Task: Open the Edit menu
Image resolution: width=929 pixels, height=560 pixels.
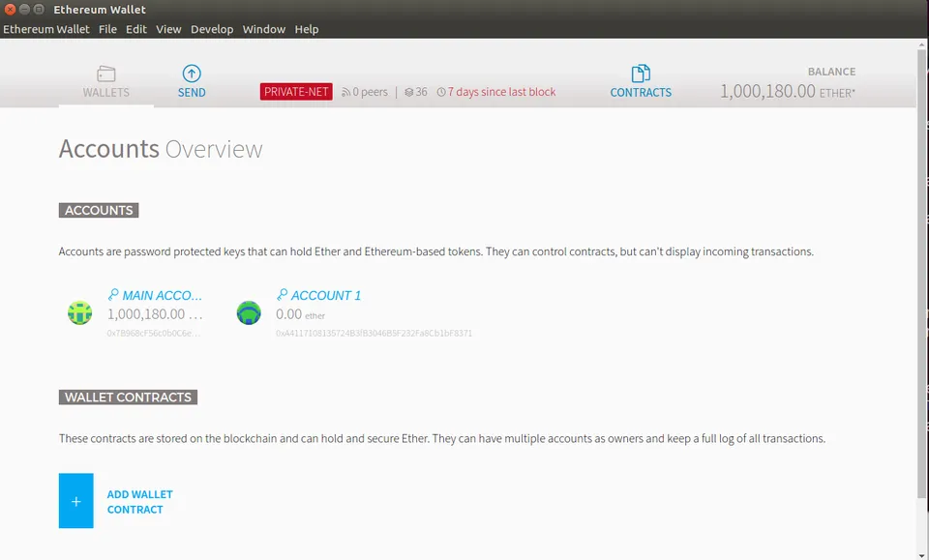Action: click(x=136, y=29)
